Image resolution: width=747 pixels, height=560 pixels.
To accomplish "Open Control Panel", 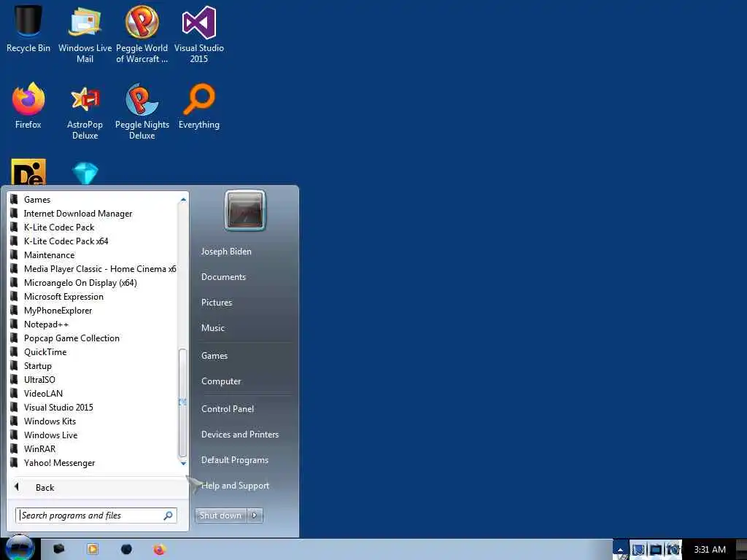I will click(x=228, y=408).
